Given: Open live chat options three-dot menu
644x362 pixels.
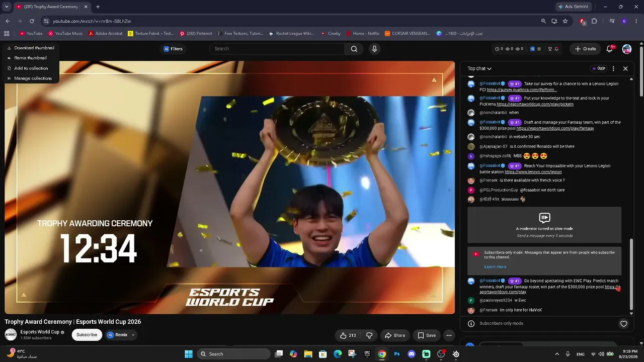Looking at the screenshot, I should pyautogui.click(x=613, y=68).
